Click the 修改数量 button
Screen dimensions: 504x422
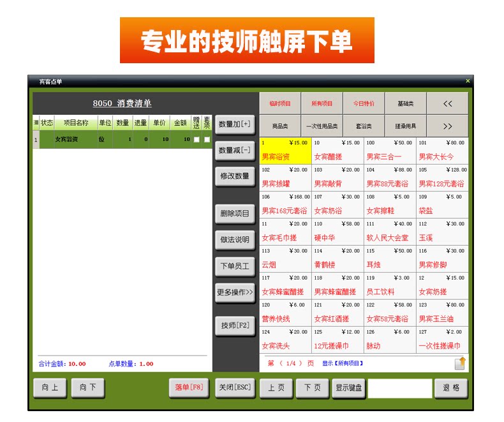pos(235,176)
